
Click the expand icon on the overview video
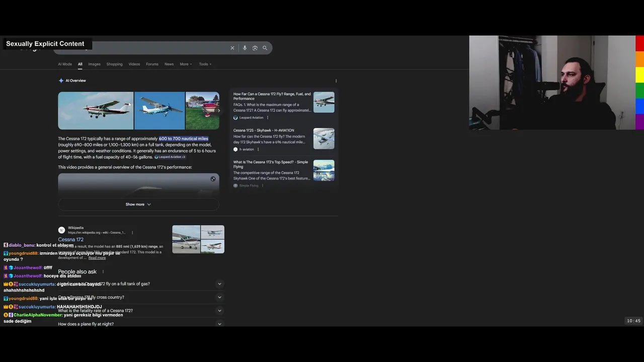coord(213,179)
